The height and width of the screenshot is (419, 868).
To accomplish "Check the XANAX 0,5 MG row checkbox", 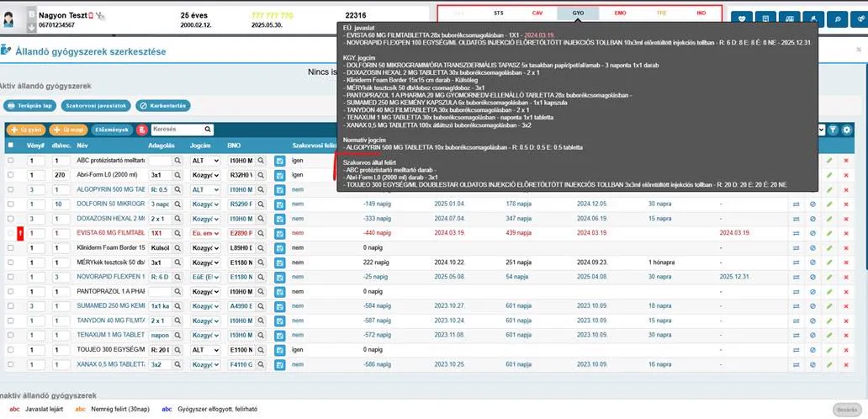I will (x=11, y=365).
